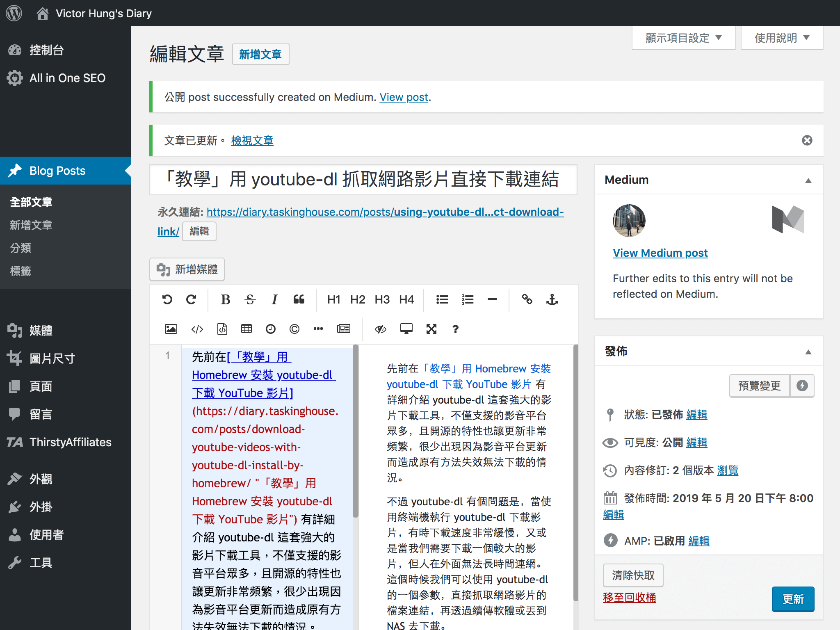This screenshot has height=630, width=840.
Task: Toggle fullscreen editor mode
Action: (431, 329)
